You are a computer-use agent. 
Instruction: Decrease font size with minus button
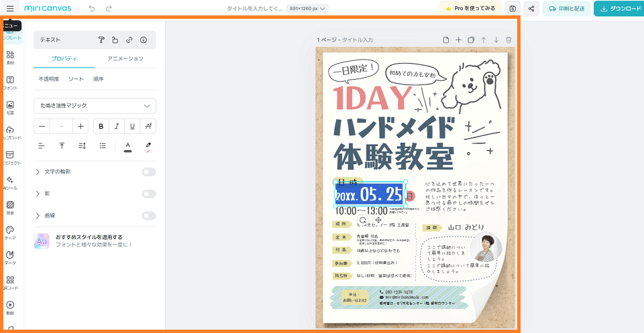coord(42,127)
